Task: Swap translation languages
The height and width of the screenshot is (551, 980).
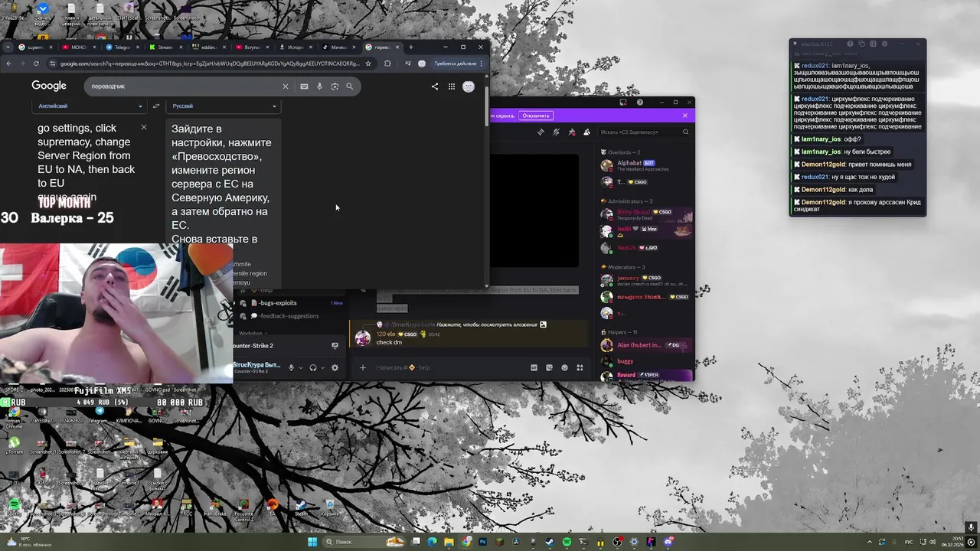Action: tap(156, 106)
